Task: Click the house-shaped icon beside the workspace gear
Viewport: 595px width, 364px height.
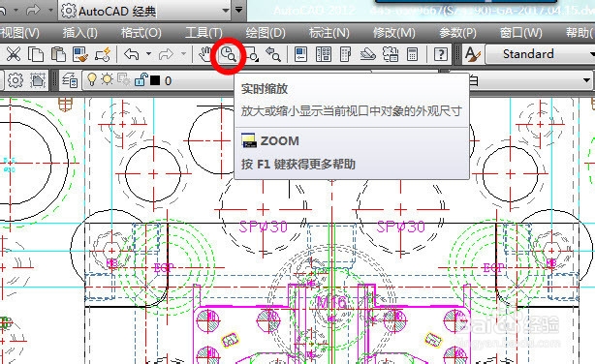Action: [38, 80]
